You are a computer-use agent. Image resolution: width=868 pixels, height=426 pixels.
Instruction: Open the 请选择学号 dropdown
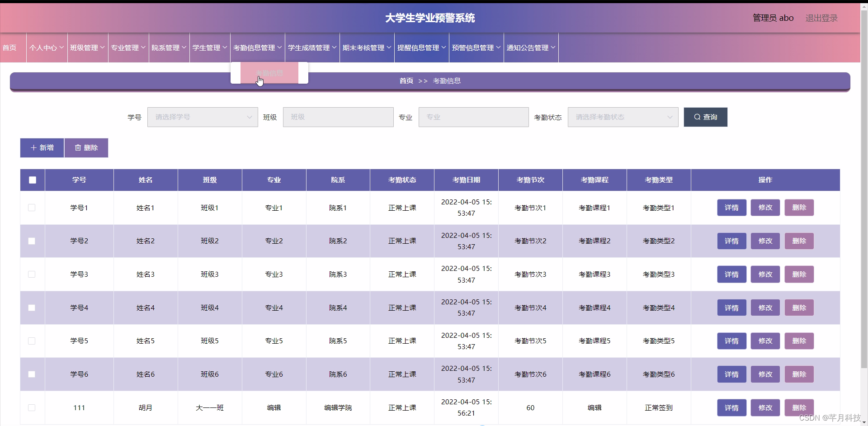click(203, 117)
